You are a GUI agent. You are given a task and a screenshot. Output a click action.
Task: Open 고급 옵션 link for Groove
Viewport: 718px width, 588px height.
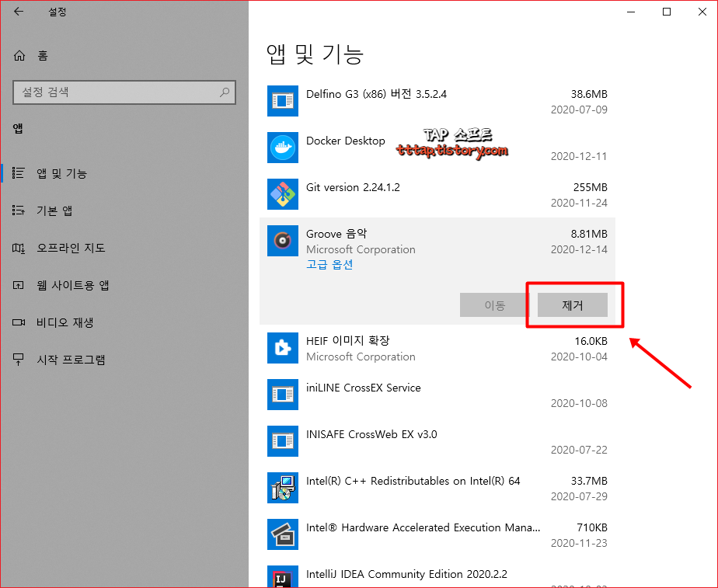click(x=329, y=265)
